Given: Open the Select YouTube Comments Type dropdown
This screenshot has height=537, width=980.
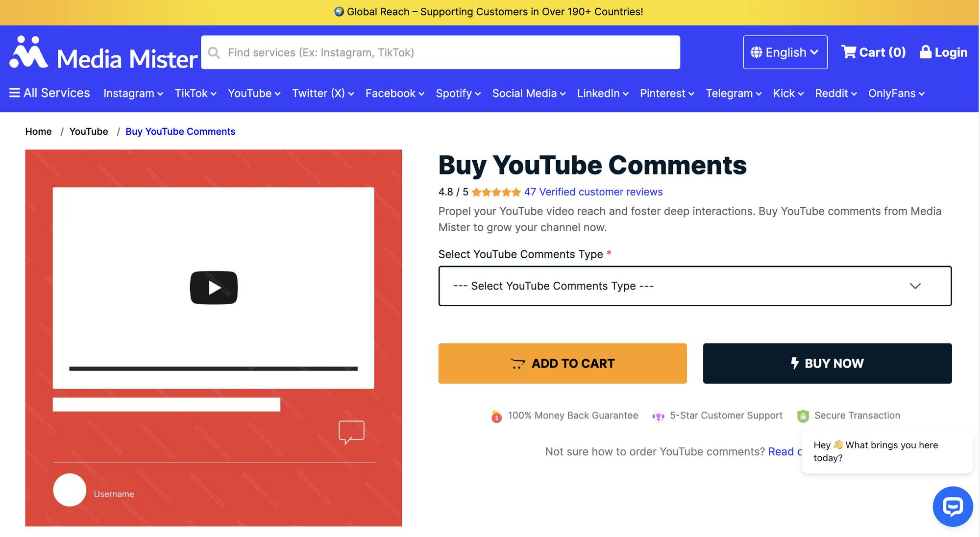Looking at the screenshot, I should 695,286.
